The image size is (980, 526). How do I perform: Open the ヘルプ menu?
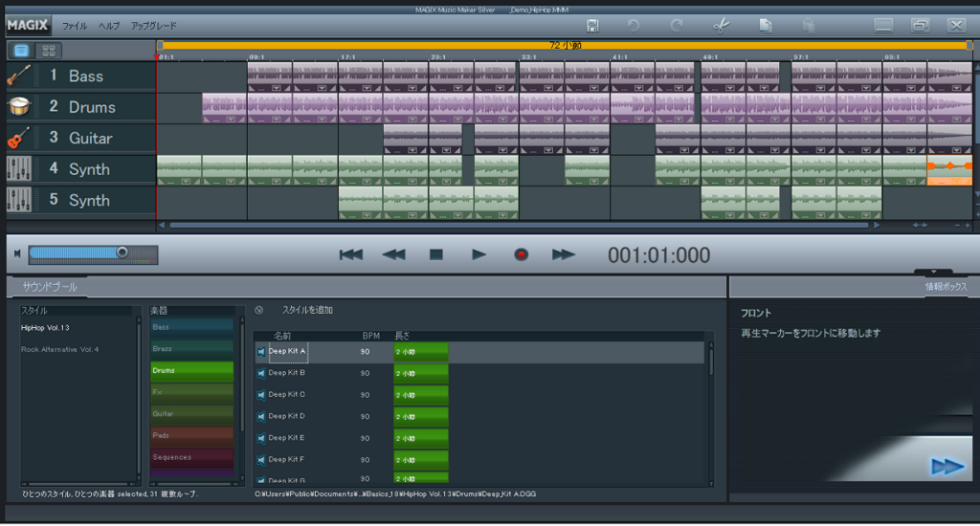point(109,26)
